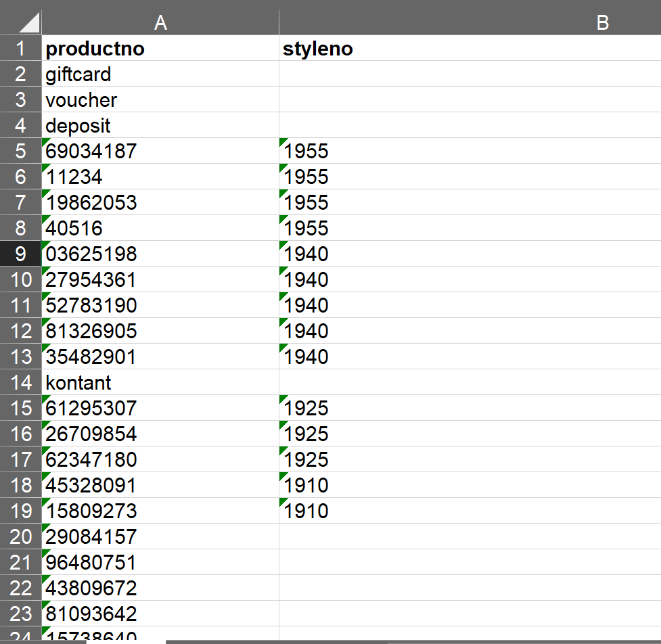Click styleno 1910 in row 18
This screenshot has height=644, width=661.
coord(470,485)
